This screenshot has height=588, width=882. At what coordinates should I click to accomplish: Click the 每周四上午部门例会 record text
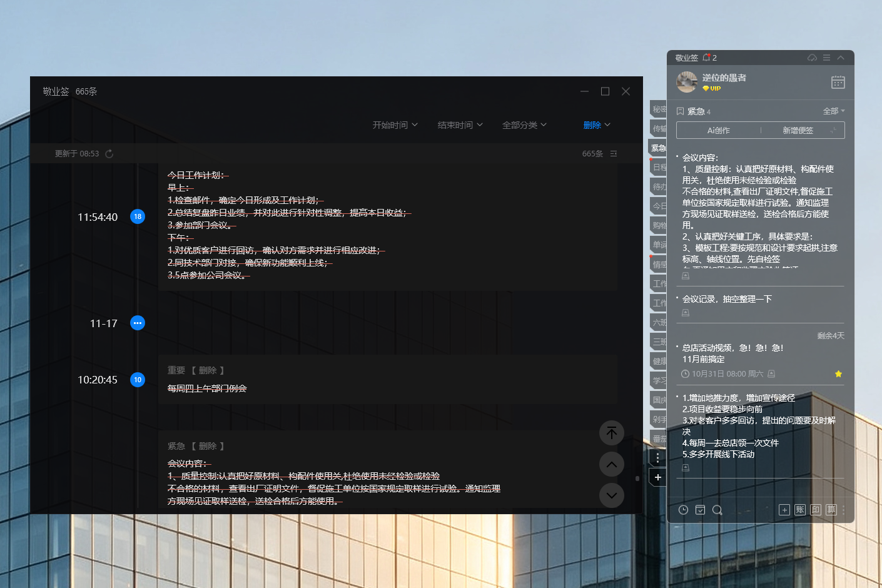pos(207,388)
